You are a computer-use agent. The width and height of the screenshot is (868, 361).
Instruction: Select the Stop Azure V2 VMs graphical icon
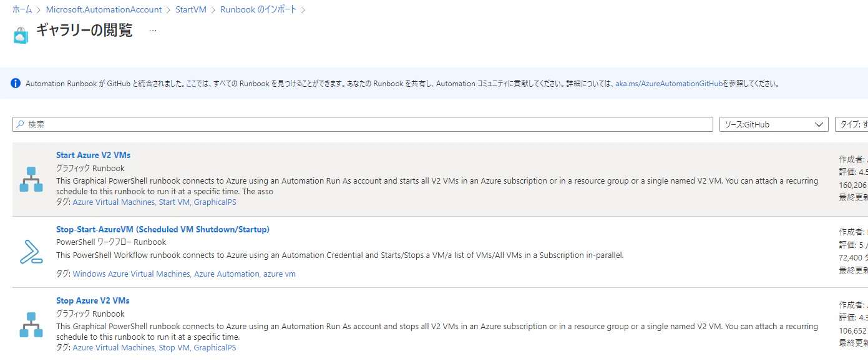[x=31, y=325]
